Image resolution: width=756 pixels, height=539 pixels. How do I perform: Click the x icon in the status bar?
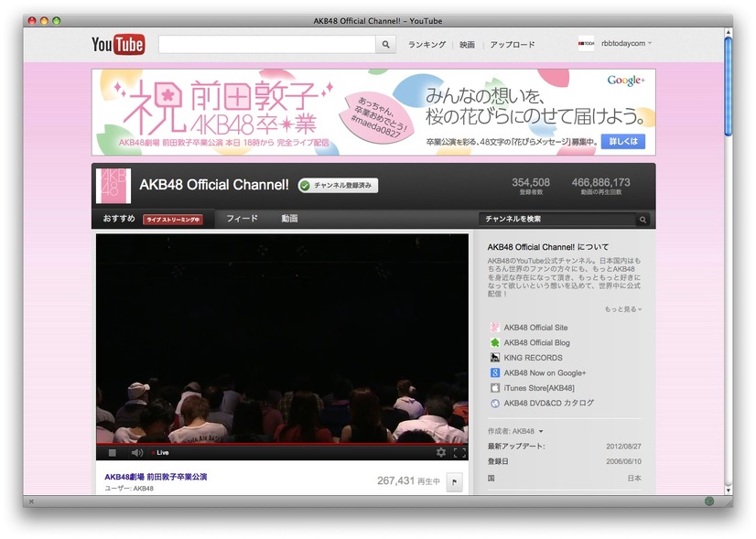pos(31,501)
